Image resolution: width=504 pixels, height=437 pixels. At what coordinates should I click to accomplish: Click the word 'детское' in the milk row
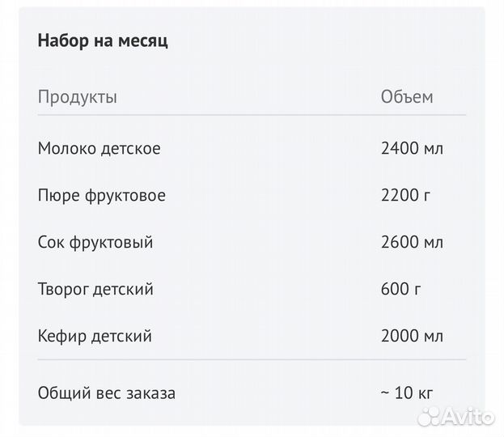(x=130, y=149)
